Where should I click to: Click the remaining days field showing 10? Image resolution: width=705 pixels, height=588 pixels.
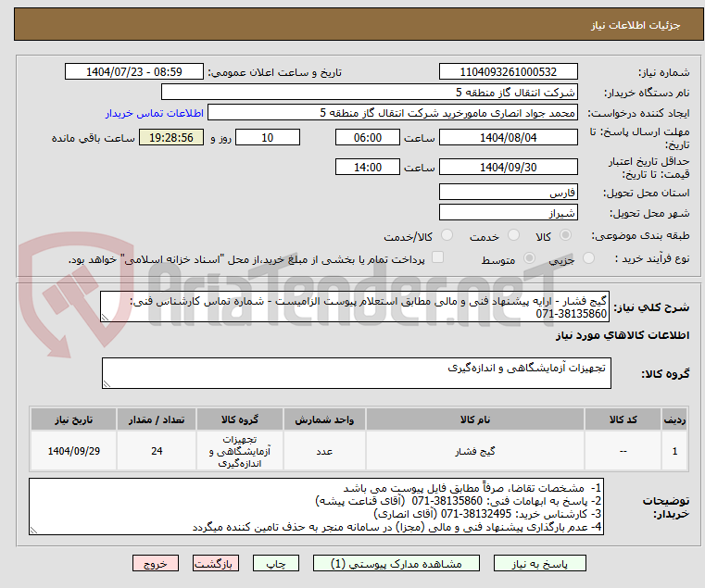[x=268, y=138]
